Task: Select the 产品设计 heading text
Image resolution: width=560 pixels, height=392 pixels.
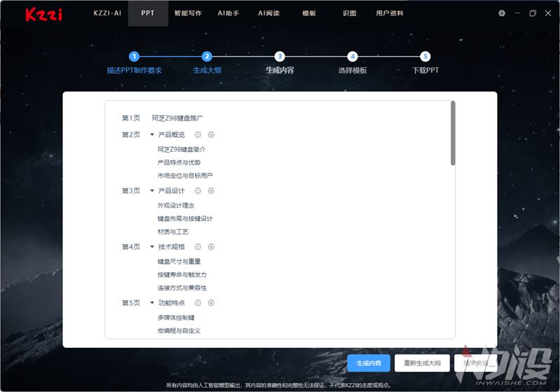Action: pos(171,190)
